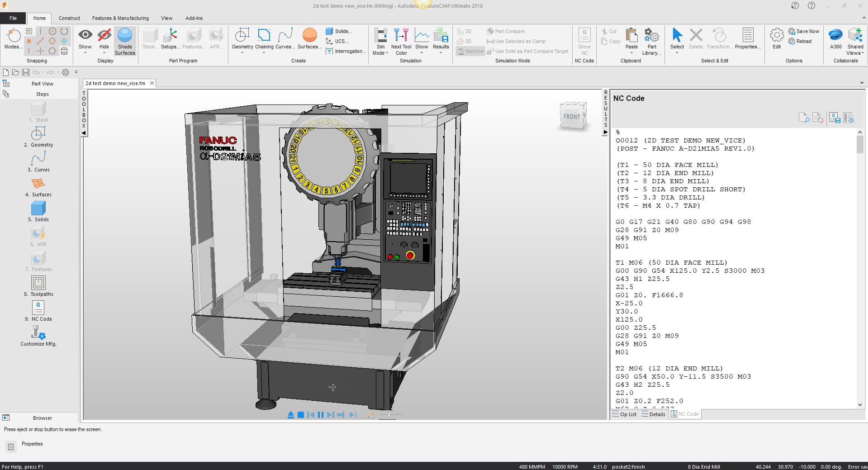
Task: Pause the simulation playback
Action: [321, 415]
